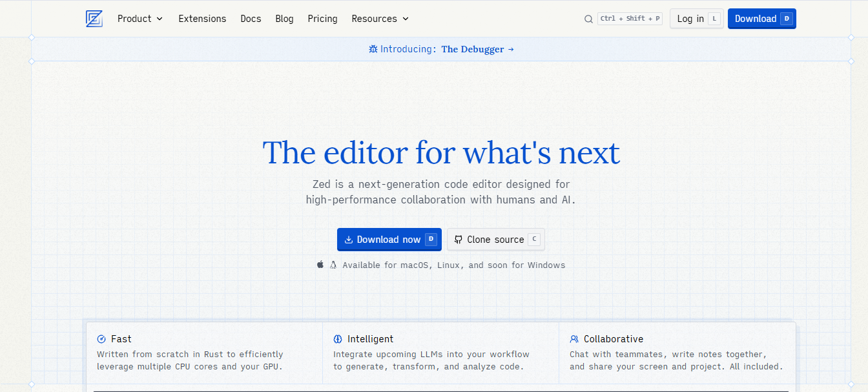Go to the Blog
868x392 pixels.
tap(284, 19)
